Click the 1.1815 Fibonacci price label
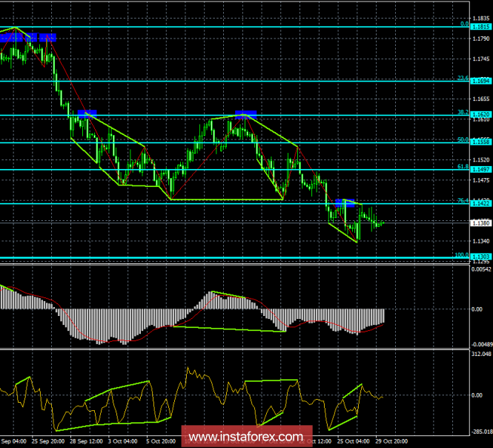This screenshot has height=448, width=493. (x=479, y=26)
